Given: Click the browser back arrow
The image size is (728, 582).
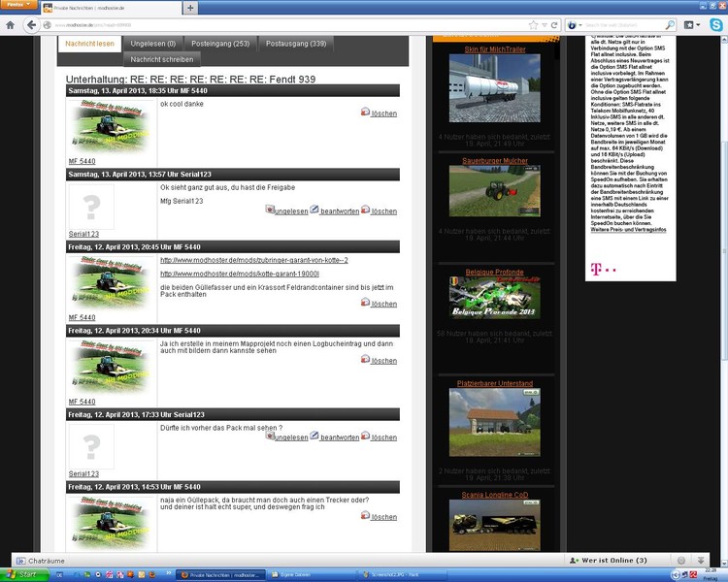Looking at the screenshot, I should tap(31, 25).
